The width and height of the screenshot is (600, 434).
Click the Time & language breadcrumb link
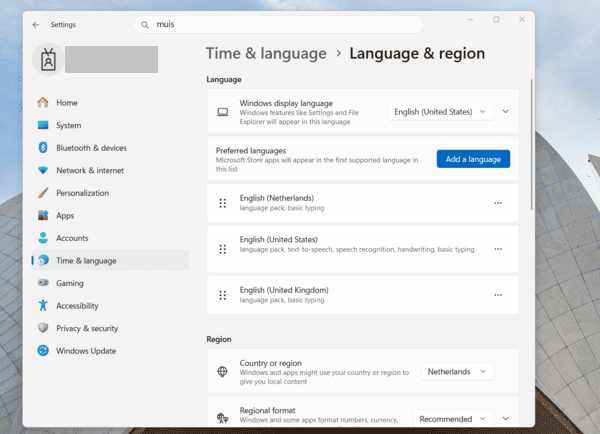coord(266,54)
